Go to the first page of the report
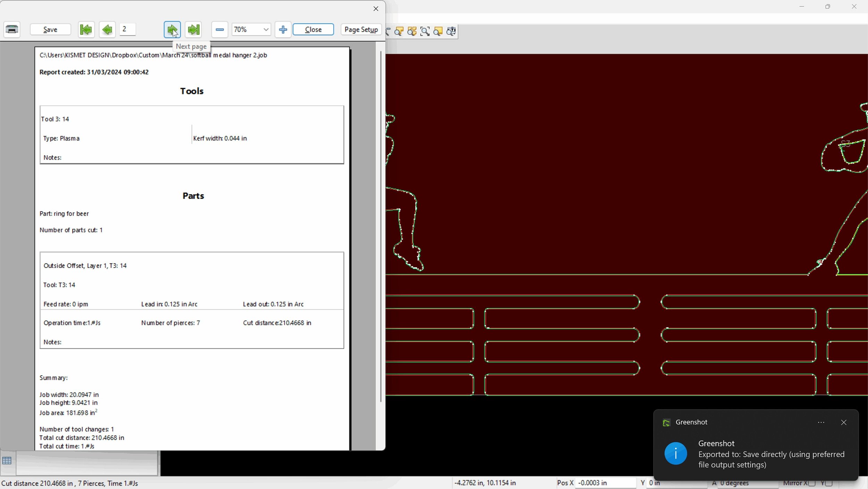Viewport: 868px width, 489px height. (86, 30)
